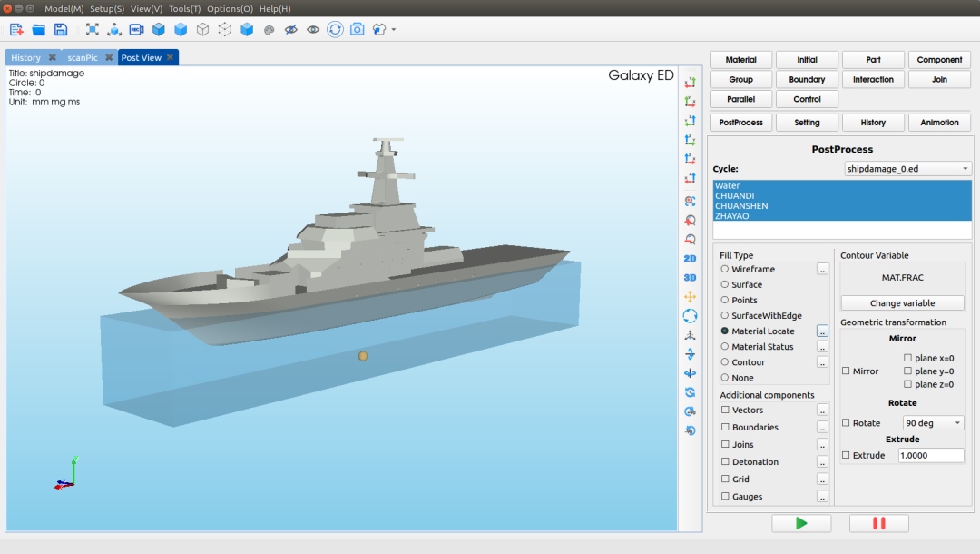Screen dimensions: 980x554
Task: Open the Rotate 90 deg dropdown
Action: coord(933,423)
